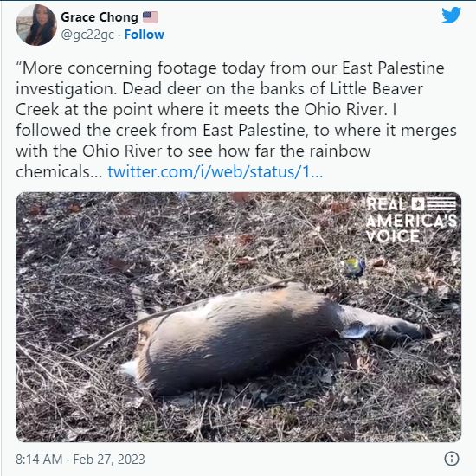This screenshot has width=476, height=476.
Task: Click the "More concerning footage today" text line
Action: coord(230,68)
